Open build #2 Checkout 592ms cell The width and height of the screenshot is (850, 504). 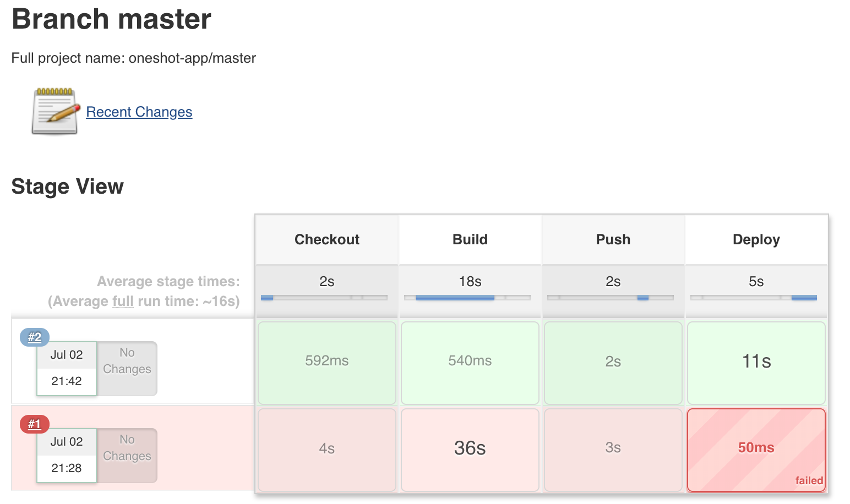[327, 363]
